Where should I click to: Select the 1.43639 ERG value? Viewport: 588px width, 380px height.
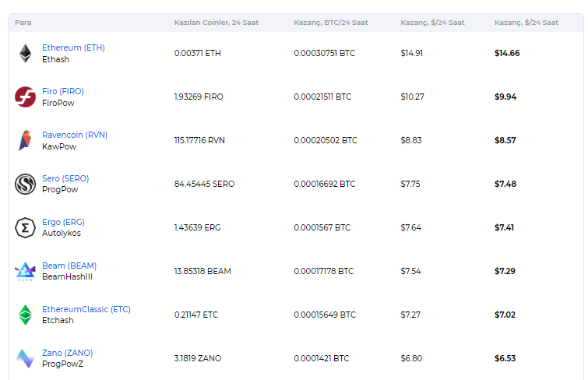click(x=198, y=227)
